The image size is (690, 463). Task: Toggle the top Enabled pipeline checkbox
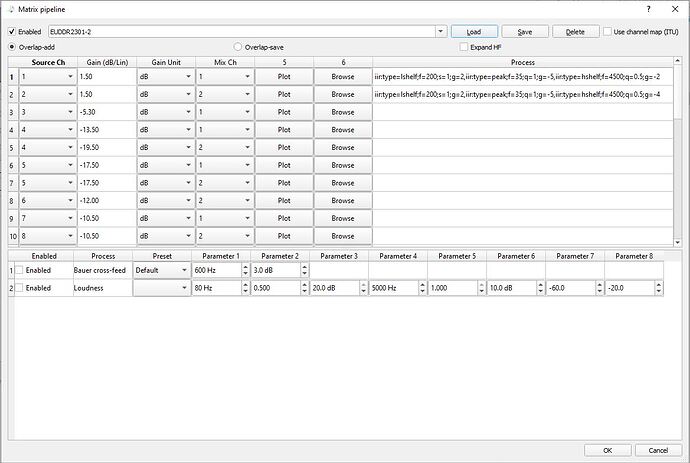pyautogui.click(x=12, y=32)
